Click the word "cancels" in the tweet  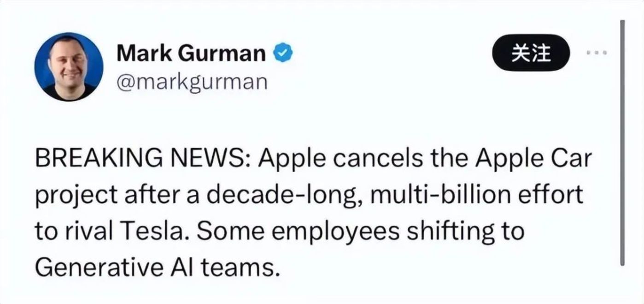pyautogui.click(x=370, y=160)
